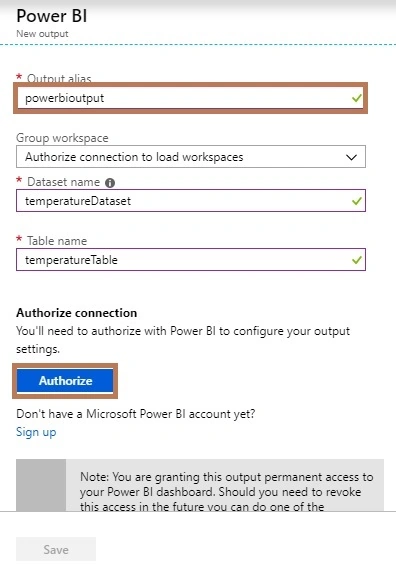396x572 pixels.
Task: Click green checkmark in Dataset name field
Action: tap(357, 201)
